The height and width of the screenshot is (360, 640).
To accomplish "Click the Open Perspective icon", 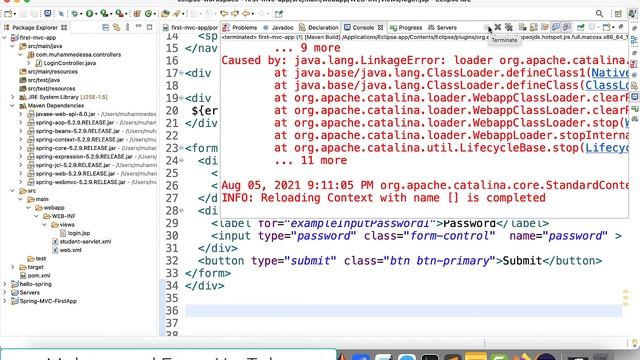I will (x=618, y=14).
